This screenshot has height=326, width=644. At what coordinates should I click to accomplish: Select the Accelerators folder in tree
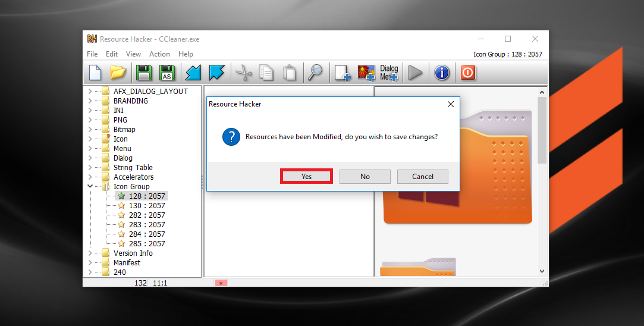(x=133, y=177)
